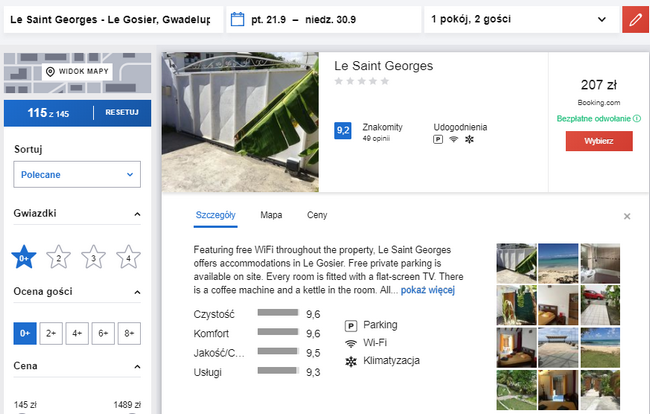Select the 2+ guest rating filter
The image size is (650, 414).
click(51, 333)
